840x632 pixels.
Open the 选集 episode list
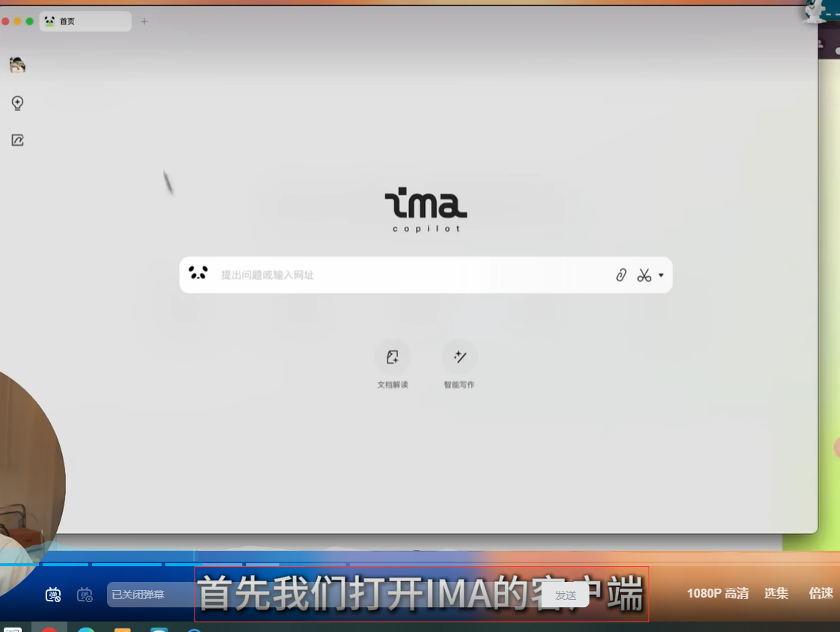click(x=776, y=593)
